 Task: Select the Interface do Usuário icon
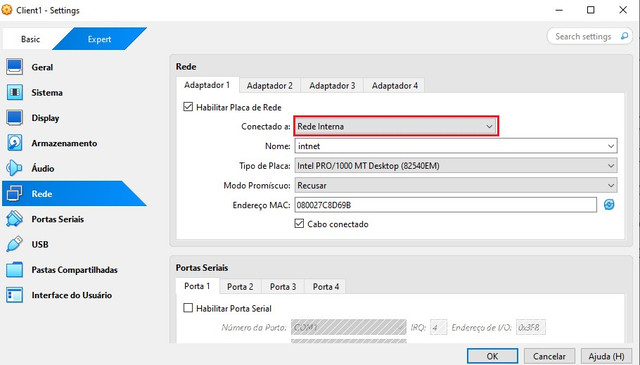click(15, 295)
